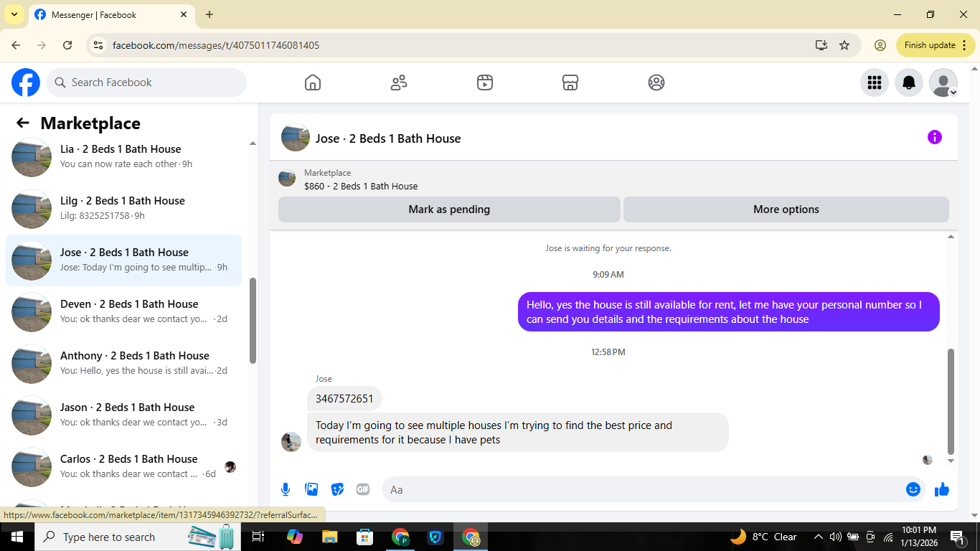Open conversation information purple icon
Viewport: 980px width, 551px height.
tap(935, 137)
